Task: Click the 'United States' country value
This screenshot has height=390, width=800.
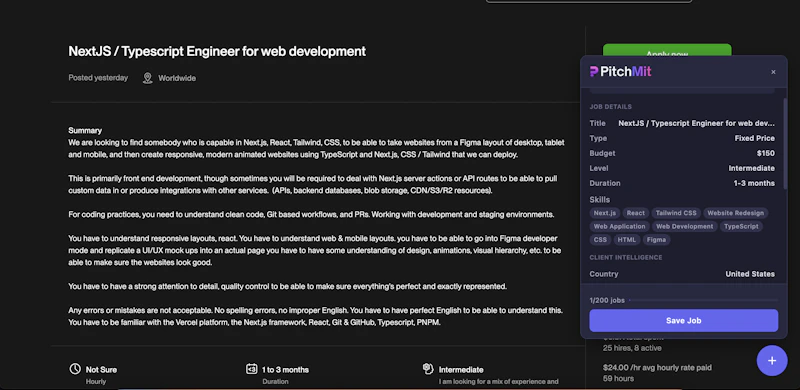Action: coord(750,274)
